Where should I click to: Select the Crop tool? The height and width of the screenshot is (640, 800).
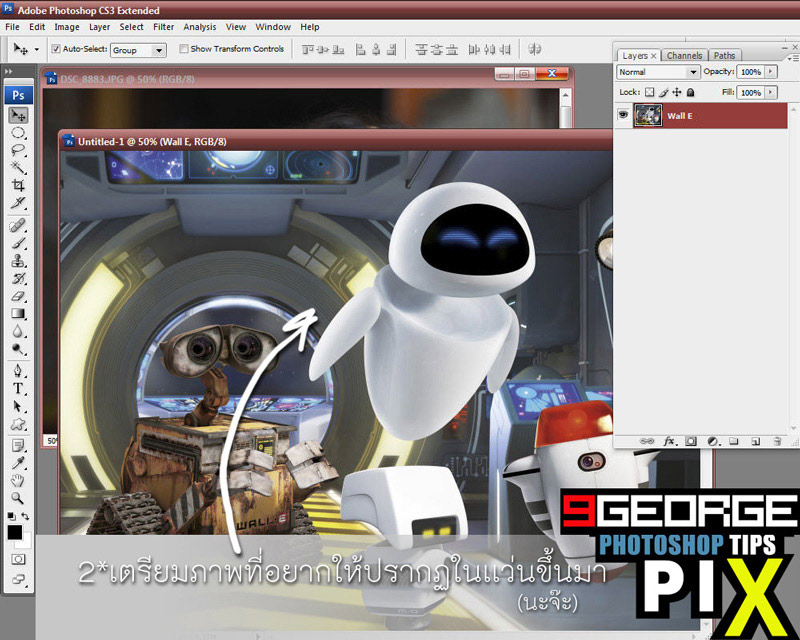[x=18, y=185]
